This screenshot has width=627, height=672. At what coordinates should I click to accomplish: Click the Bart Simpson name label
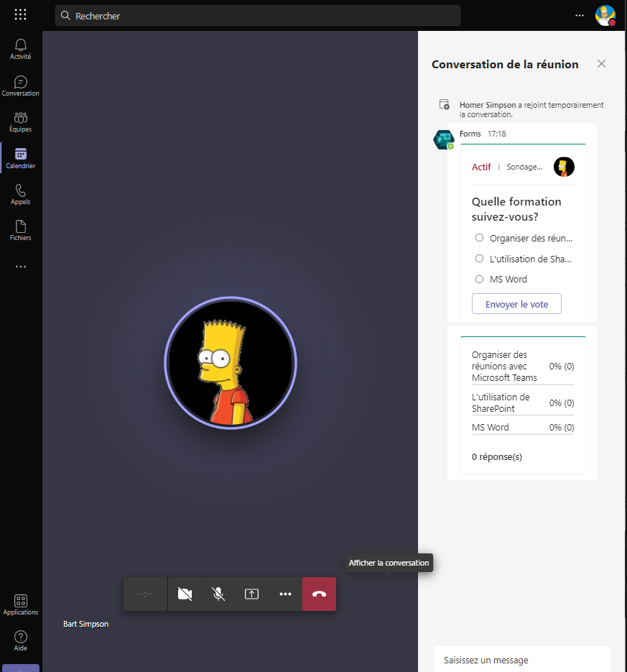coord(85,624)
